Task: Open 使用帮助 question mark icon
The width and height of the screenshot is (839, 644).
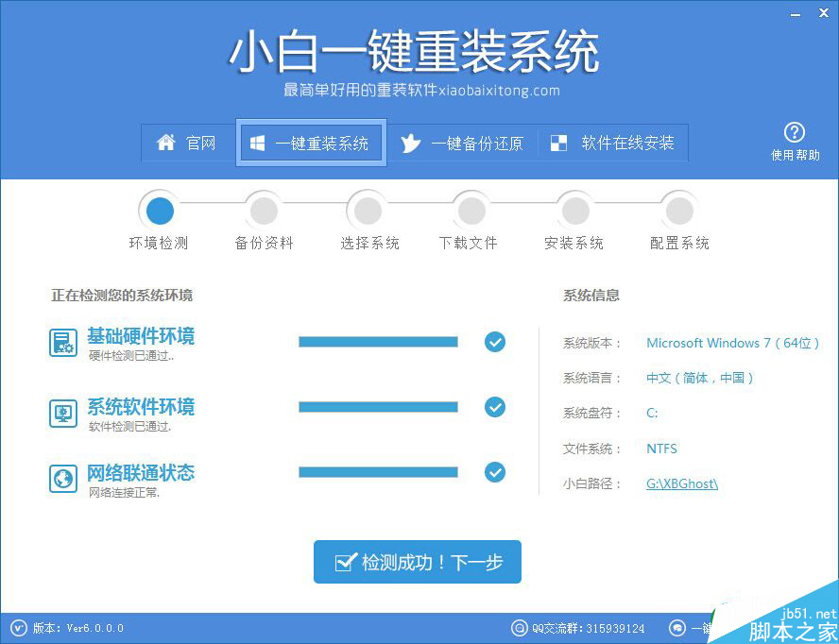Action: pos(795,132)
